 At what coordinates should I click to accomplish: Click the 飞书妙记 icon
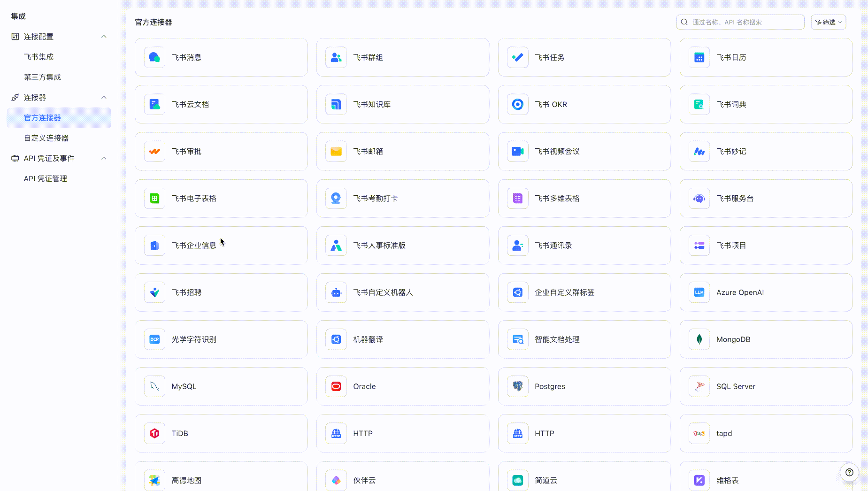pyautogui.click(x=699, y=151)
